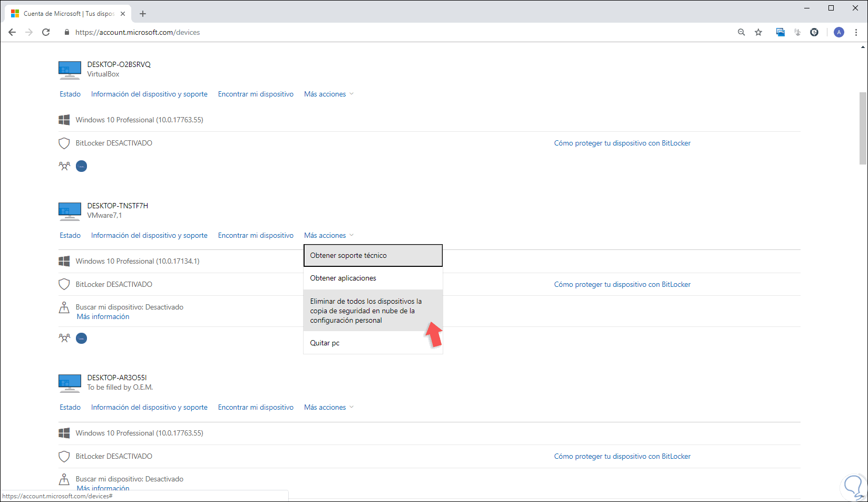Open a new browser tab with plus icon
The width and height of the screenshot is (868, 502).
pos(143,14)
